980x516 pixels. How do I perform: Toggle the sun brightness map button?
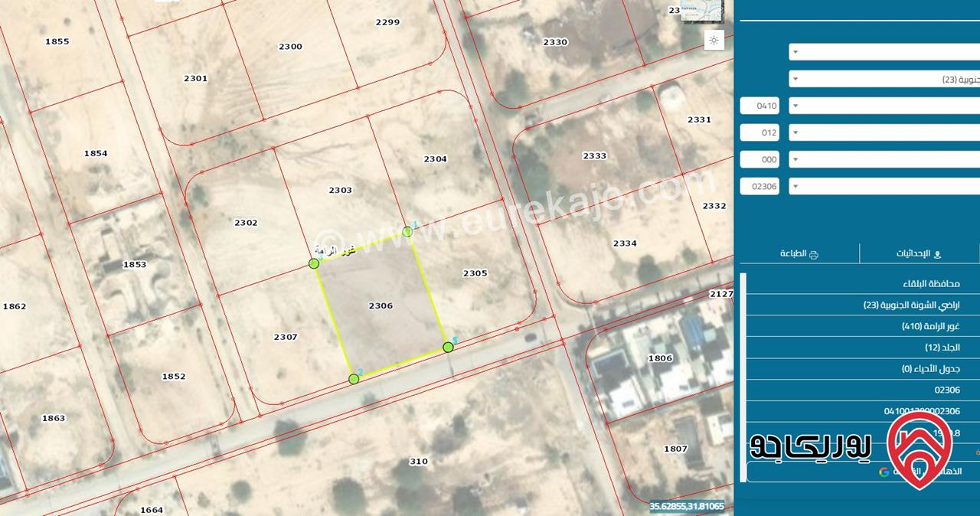pos(714,41)
